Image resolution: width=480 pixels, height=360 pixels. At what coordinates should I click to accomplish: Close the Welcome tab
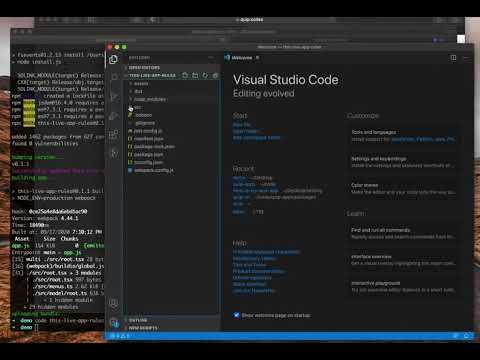(x=257, y=58)
